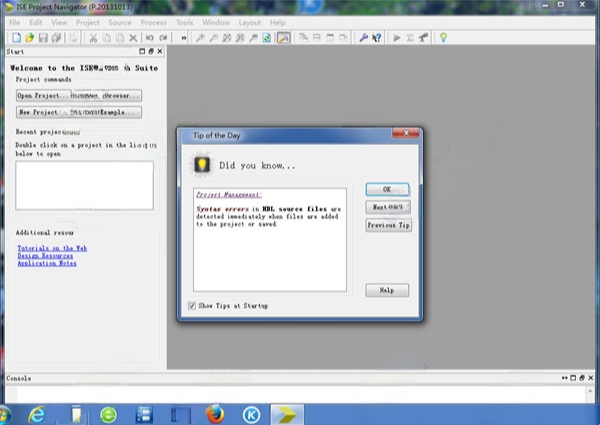Open the Project menu

click(88, 23)
